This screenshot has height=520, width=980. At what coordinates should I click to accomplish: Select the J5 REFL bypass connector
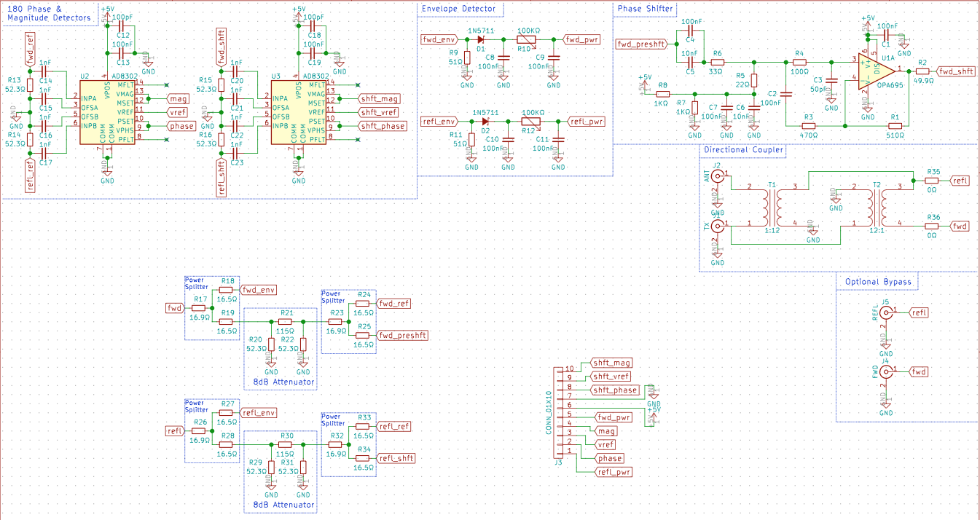(886, 312)
